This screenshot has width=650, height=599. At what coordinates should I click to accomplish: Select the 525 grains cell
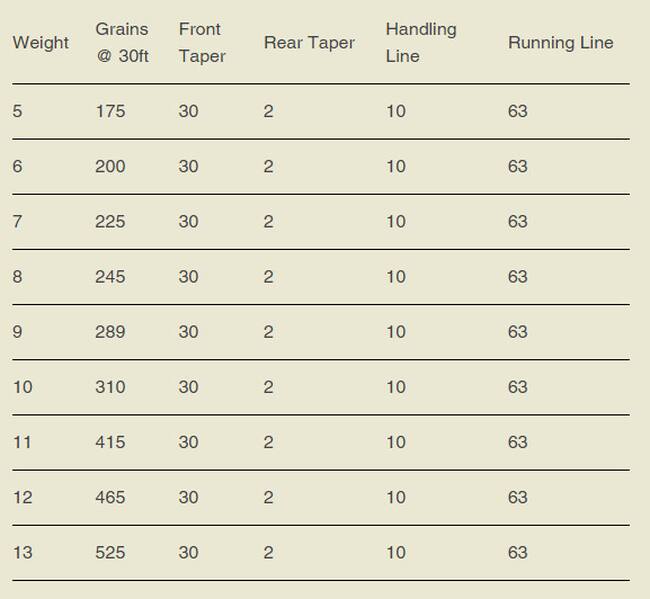coord(110,552)
